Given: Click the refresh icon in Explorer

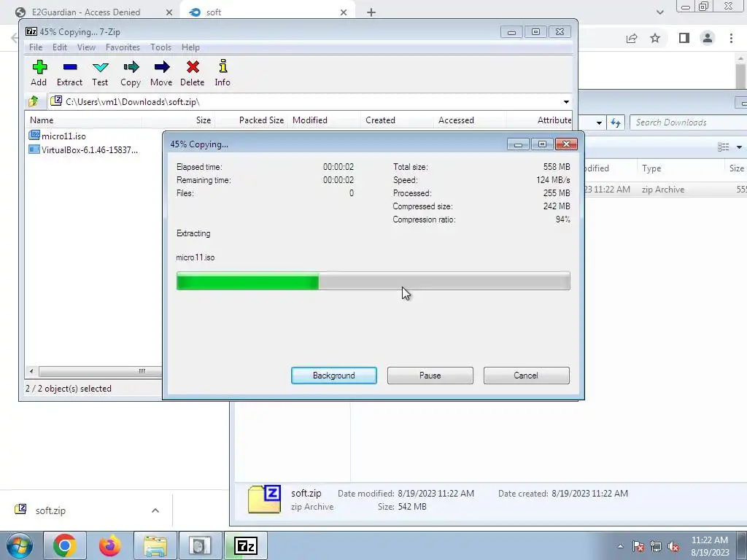Looking at the screenshot, I should [x=616, y=122].
